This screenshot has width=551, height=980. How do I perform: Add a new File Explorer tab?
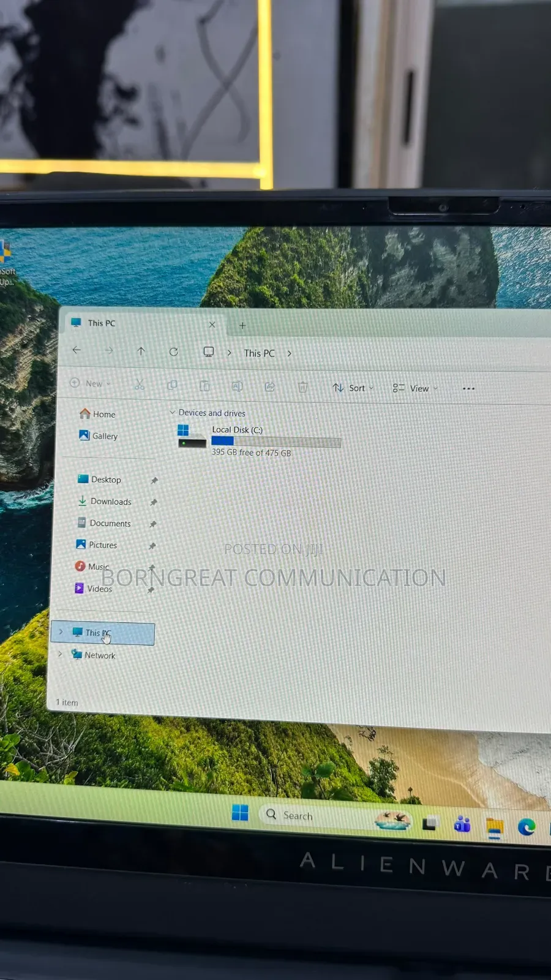point(242,325)
